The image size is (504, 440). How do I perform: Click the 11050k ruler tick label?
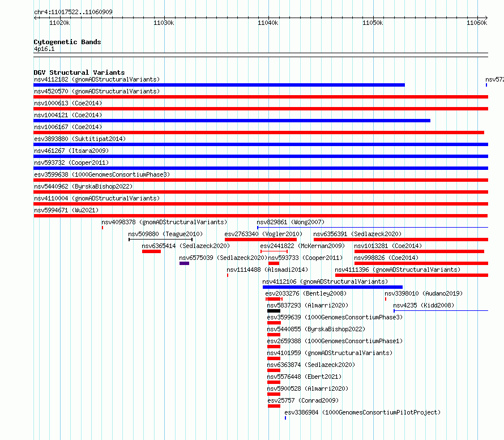coord(373,23)
